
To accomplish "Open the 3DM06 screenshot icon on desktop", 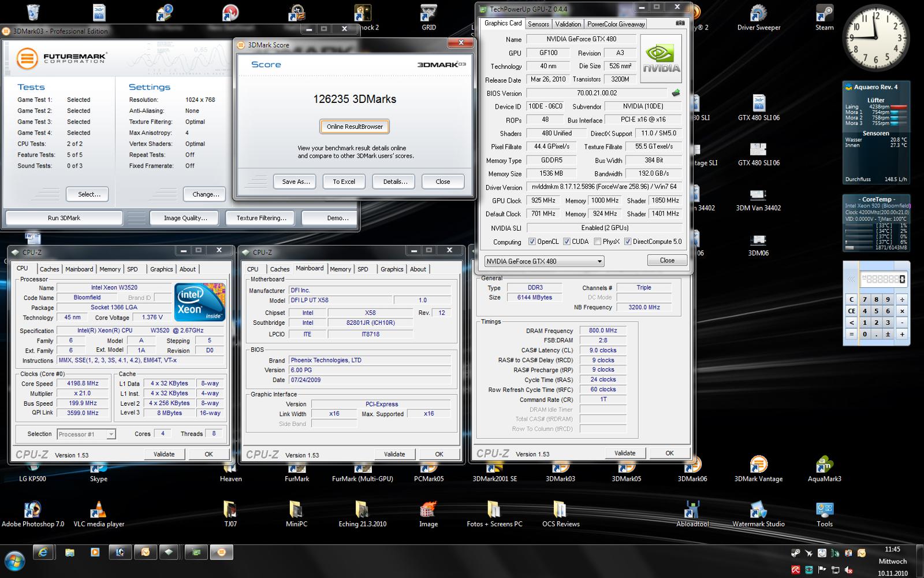I will [x=758, y=244].
